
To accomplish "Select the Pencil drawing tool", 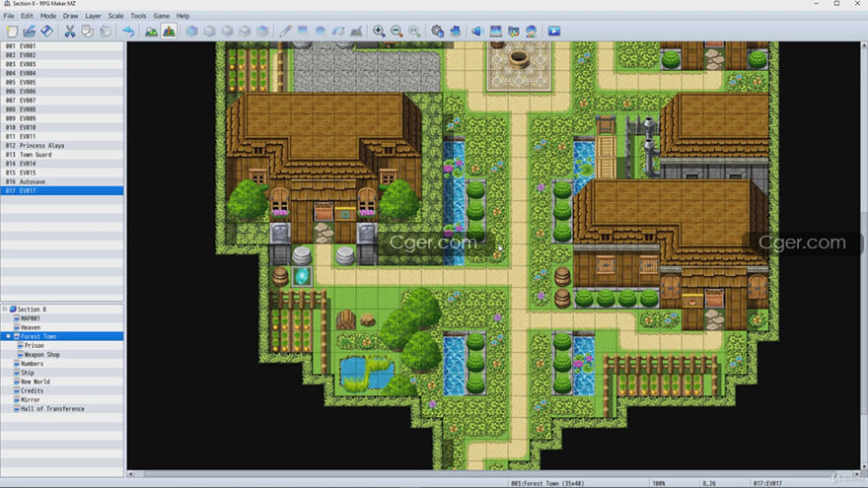I will 285,31.
